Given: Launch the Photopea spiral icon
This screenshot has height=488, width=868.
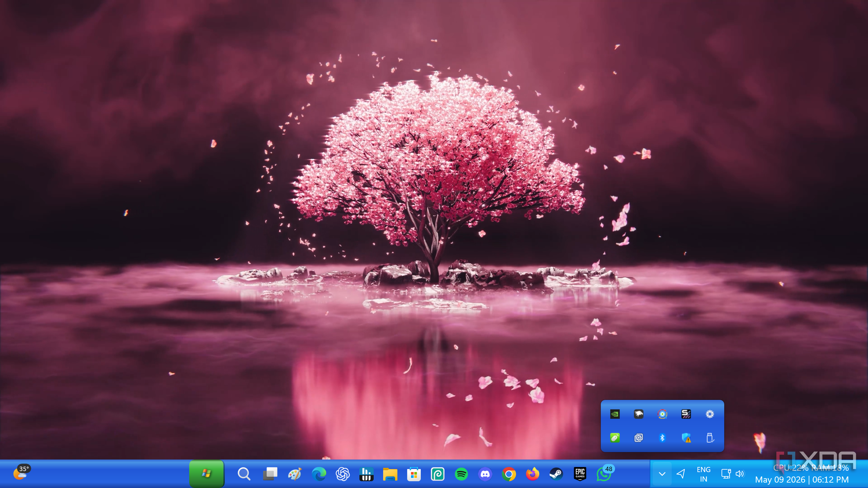Looking at the screenshot, I should [438, 474].
